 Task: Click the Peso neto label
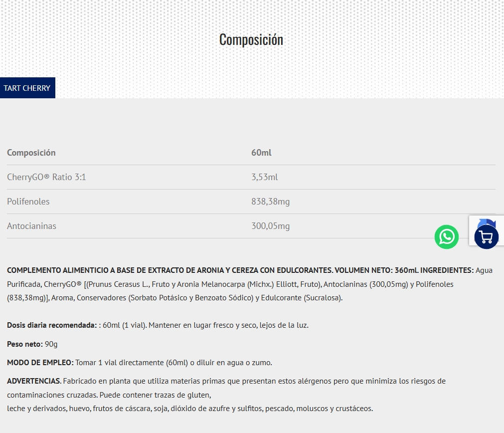click(25, 344)
